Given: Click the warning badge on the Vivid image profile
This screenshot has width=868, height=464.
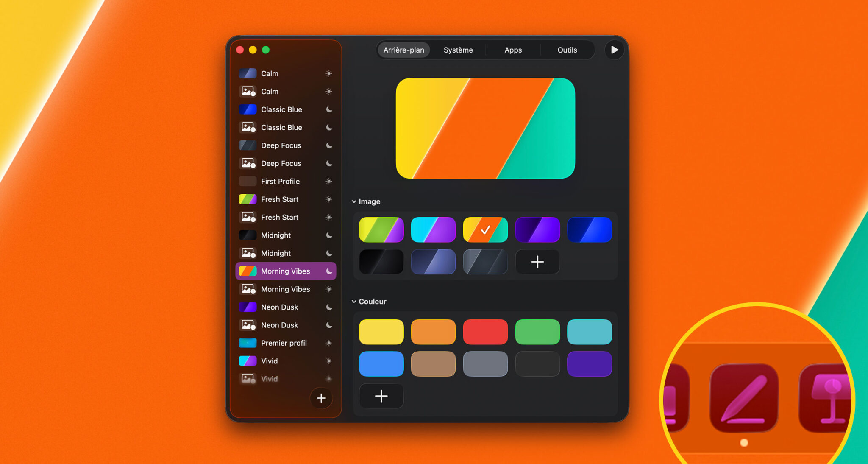Looking at the screenshot, I should coord(253,381).
